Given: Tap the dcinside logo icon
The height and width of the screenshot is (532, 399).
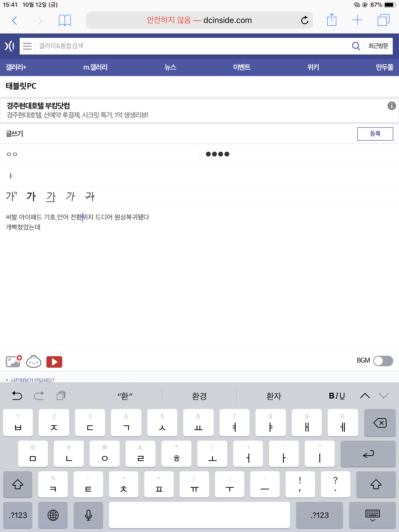Looking at the screenshot, I should [x=10, y=46].
